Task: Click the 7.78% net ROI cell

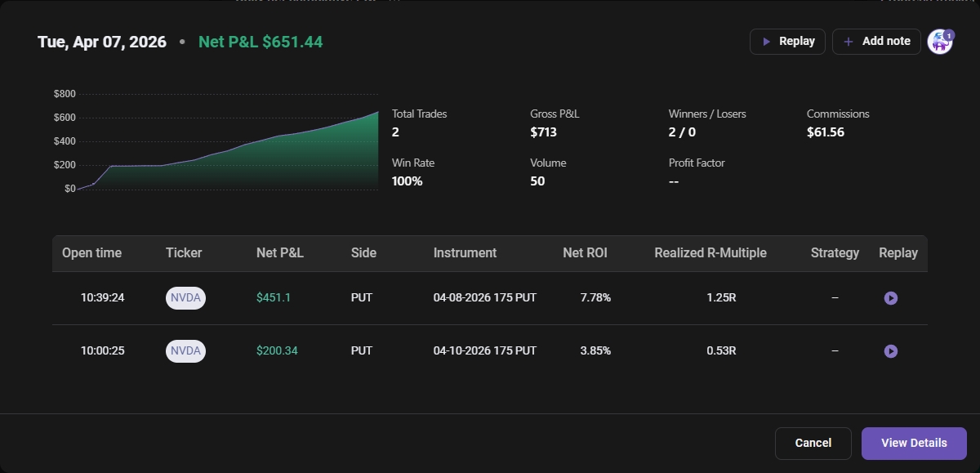Action: [595, 298]
